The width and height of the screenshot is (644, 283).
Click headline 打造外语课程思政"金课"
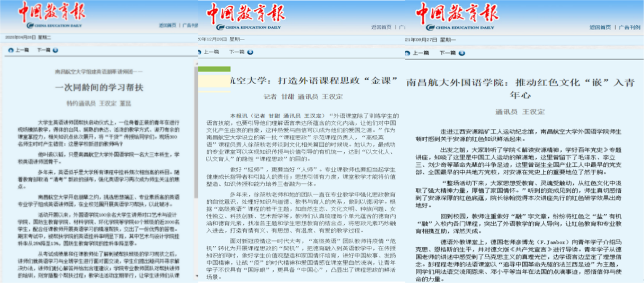click(x=337, y=81)
